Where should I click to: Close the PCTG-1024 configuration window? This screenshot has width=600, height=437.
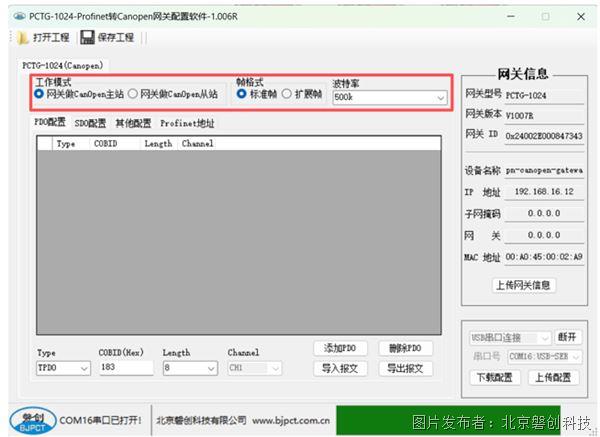[x=581, y=16]
